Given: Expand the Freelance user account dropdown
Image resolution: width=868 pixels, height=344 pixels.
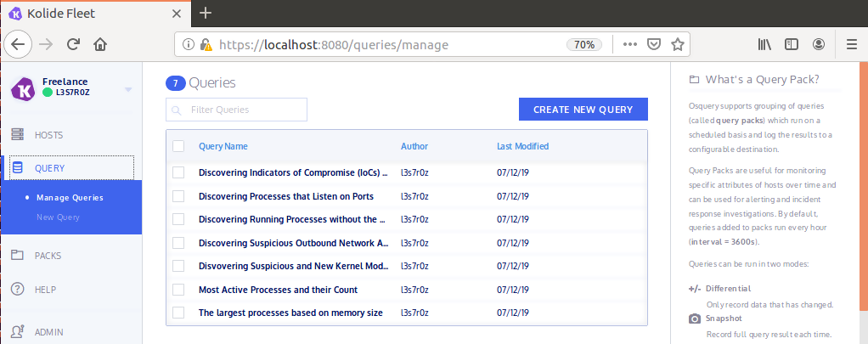Looking at the screenshot, I should coord(128,89).
